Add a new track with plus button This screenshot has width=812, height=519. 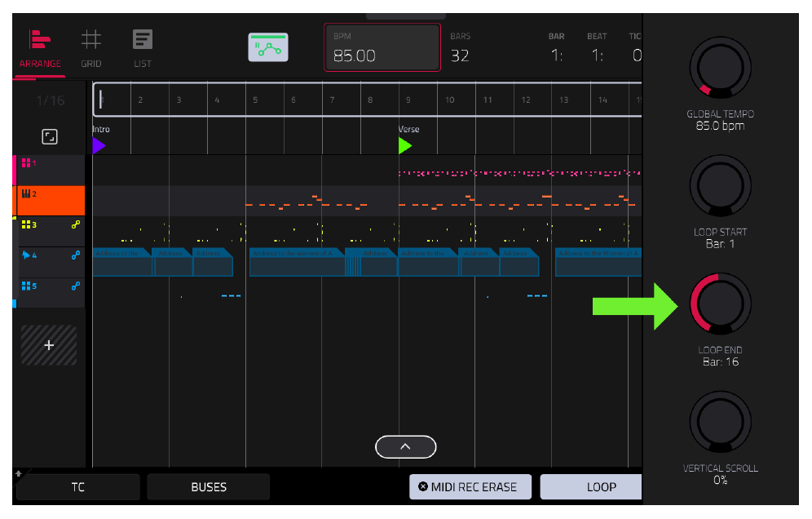(x=49, y=345)
